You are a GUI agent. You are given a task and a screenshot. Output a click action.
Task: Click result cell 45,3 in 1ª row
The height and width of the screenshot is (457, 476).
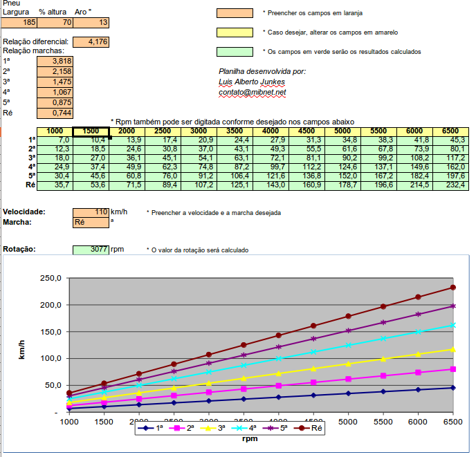tap(450, 140)
